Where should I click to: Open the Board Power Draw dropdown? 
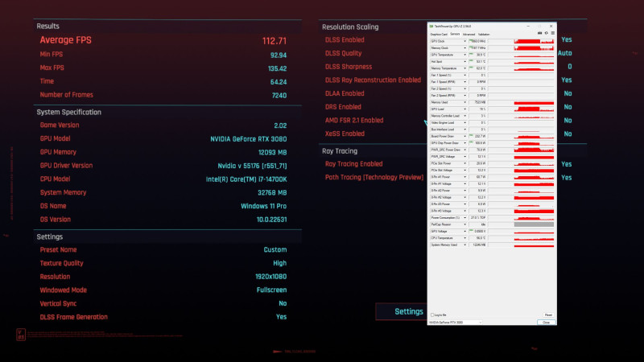(x=465, y=136)
